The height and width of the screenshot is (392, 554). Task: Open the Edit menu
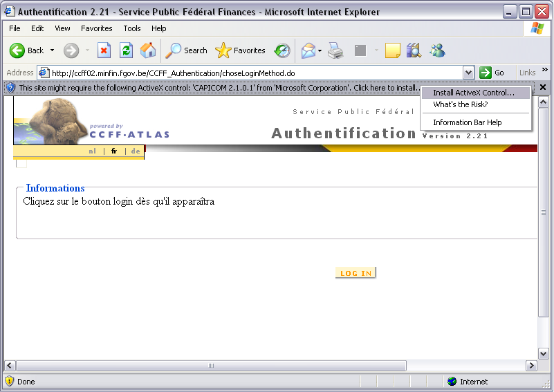pos(37,28)
